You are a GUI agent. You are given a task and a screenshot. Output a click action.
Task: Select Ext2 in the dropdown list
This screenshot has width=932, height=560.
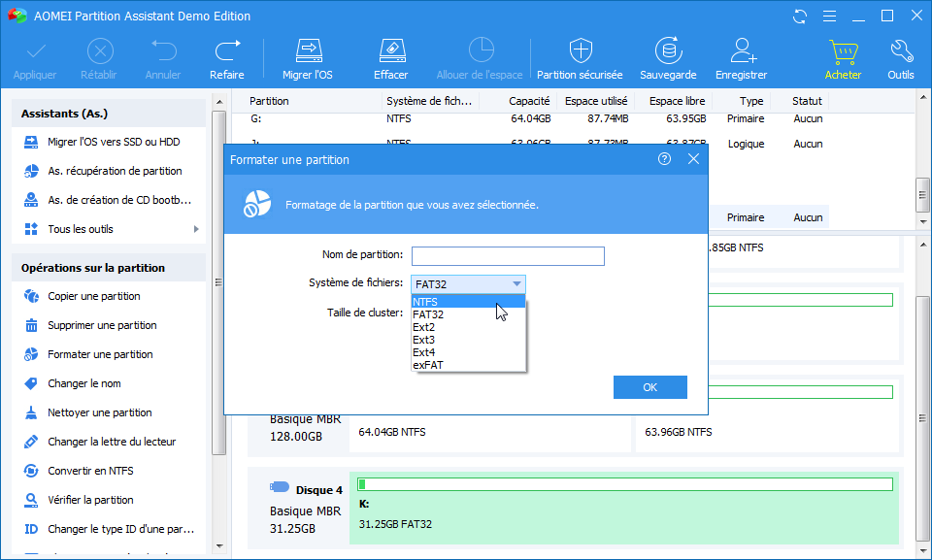pyautogui.click(x=468, y=327)
